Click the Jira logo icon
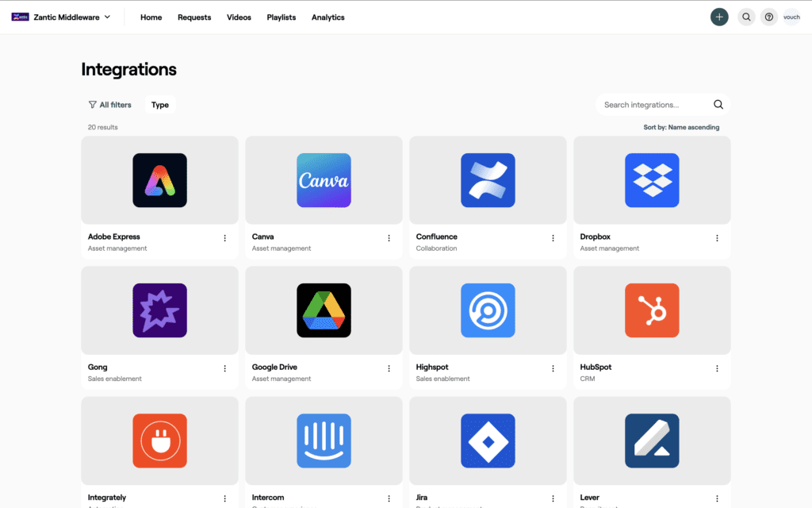 point(488,441)
